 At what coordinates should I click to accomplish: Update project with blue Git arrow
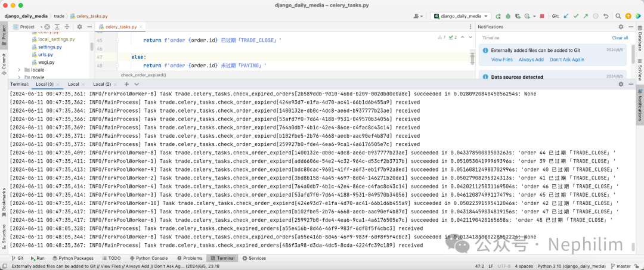click(x=566, y=16)
